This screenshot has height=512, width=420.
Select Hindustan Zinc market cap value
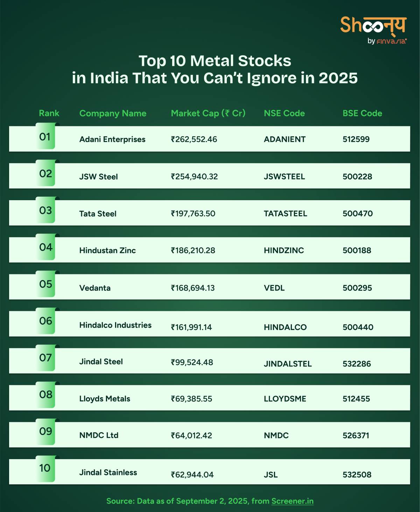[193, 251]
